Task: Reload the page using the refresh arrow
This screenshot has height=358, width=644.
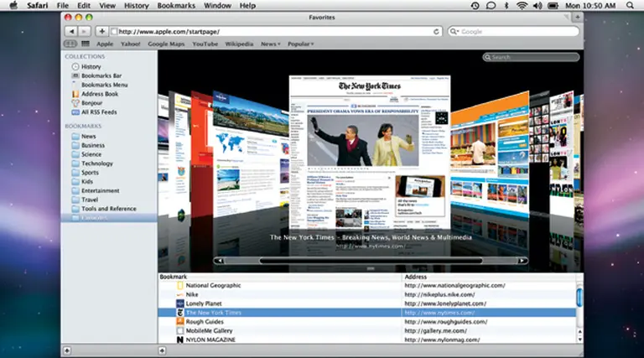Action: click(436, 32)
